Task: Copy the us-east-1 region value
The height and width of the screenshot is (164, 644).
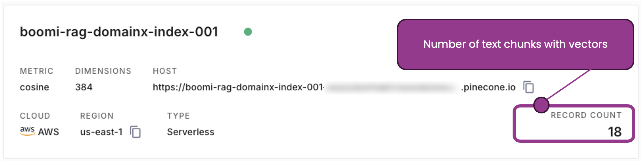Action: [x=135, y=132]
